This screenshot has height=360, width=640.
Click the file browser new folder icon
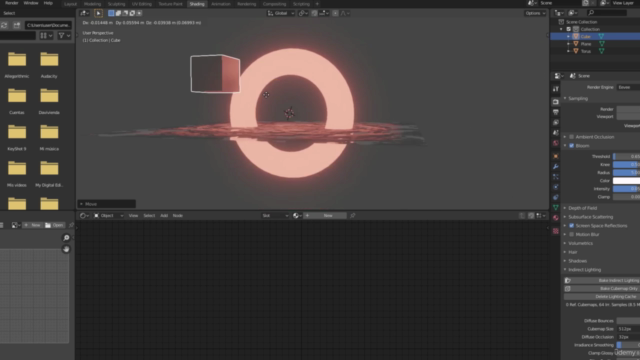(x=17, y=25)
